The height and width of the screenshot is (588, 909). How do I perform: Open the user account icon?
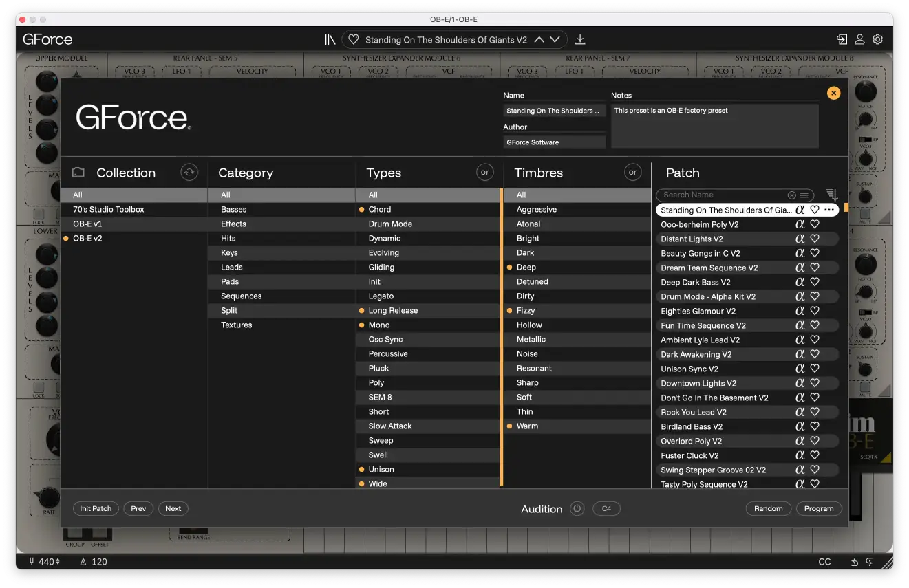pos(859,40)
